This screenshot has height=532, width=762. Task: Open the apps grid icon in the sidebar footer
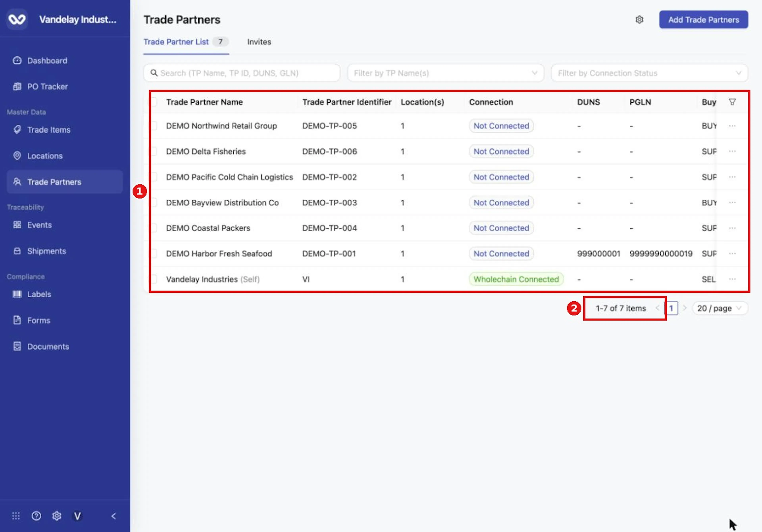(x=16, y=516)
